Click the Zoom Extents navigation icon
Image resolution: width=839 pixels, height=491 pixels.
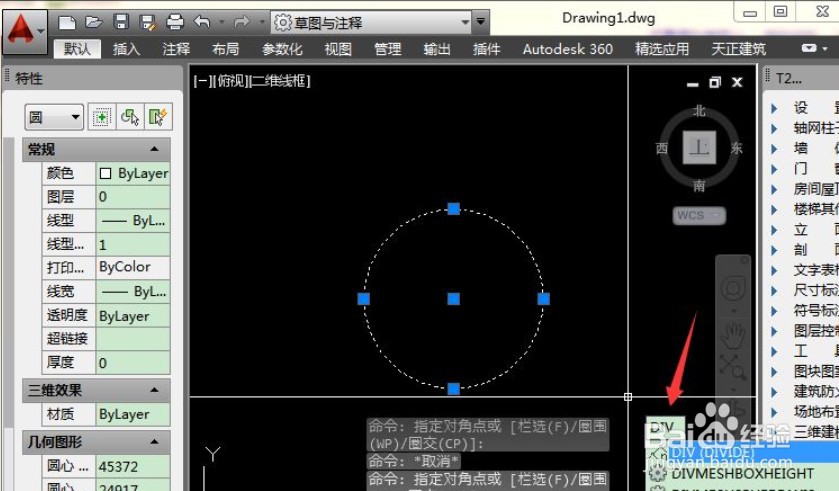pyautogui.click(x=733, y=366)
